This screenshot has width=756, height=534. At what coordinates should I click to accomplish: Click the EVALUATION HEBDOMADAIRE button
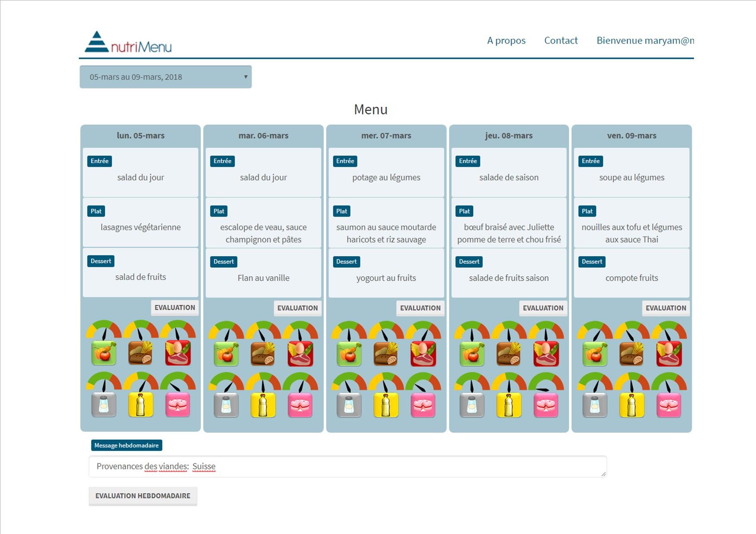pyautogui.click(x=143, y=496)
